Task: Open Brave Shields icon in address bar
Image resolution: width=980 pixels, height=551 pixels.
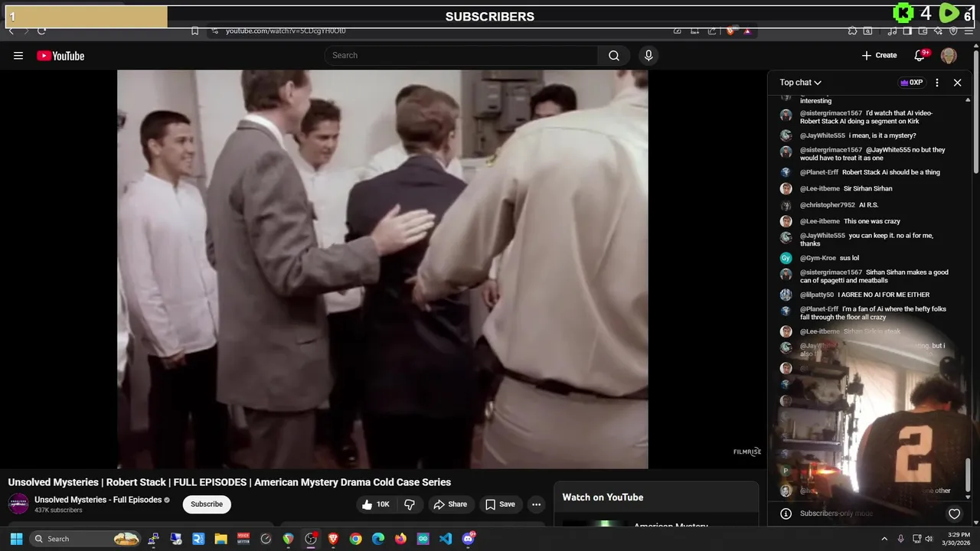Action: point(730,31)
